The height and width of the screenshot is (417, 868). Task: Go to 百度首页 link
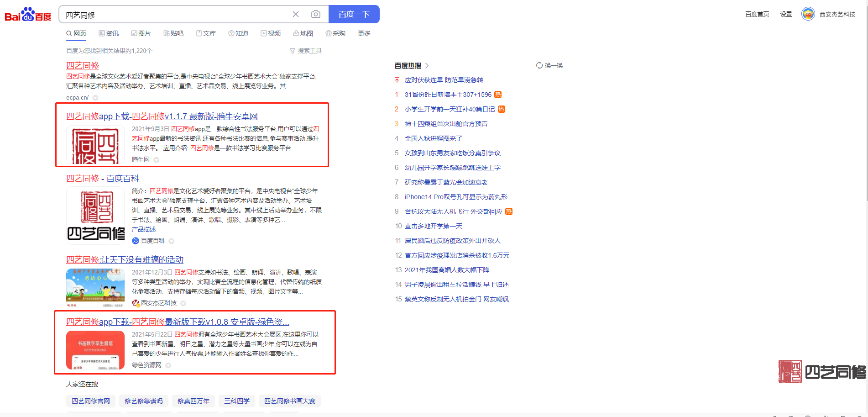757,14
